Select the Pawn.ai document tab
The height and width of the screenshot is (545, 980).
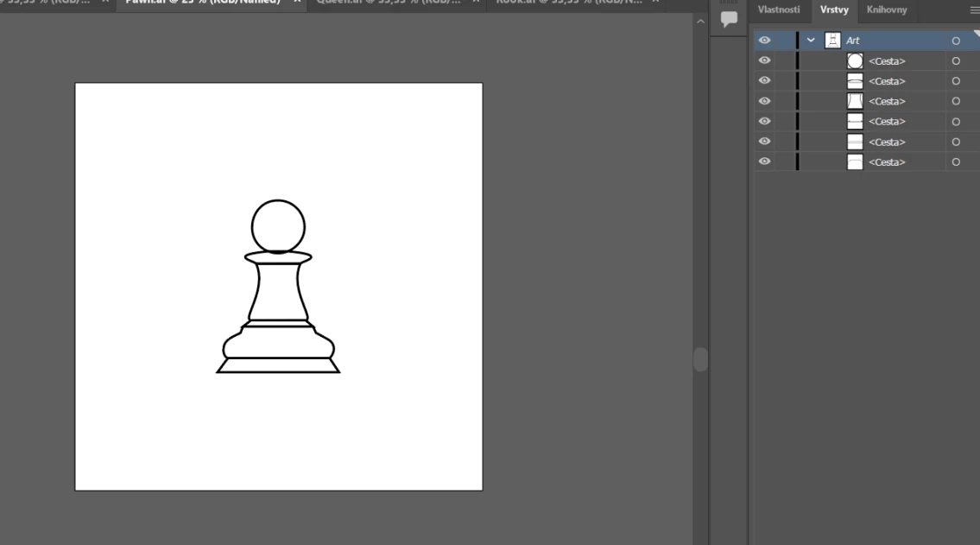203,2
